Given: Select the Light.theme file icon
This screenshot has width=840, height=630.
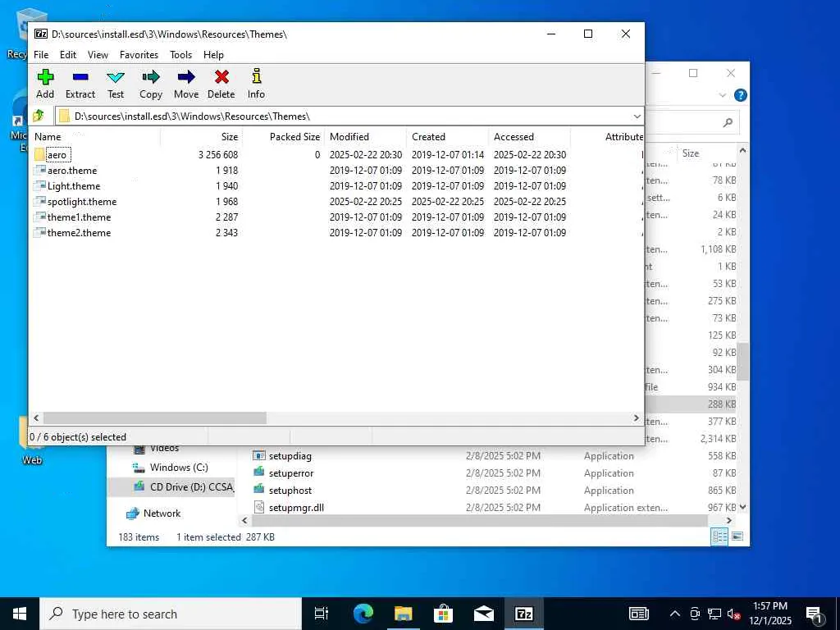Looking at the screenshot, I should [39, 186].
